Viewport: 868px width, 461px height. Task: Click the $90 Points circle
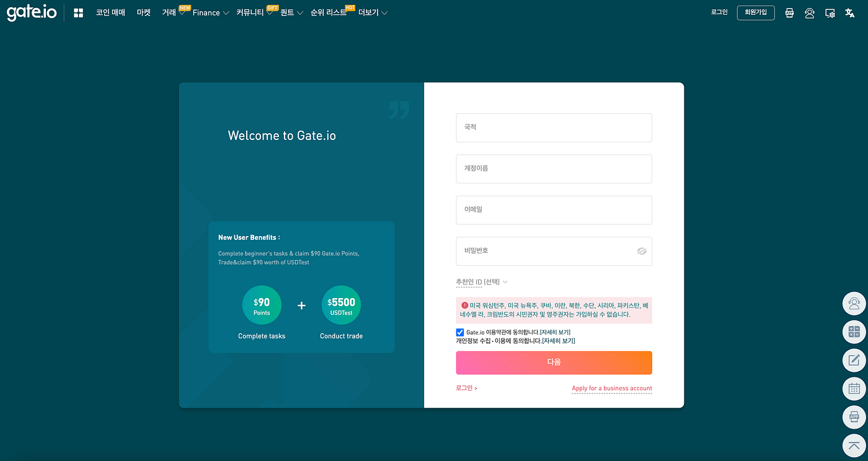point(262,305)
